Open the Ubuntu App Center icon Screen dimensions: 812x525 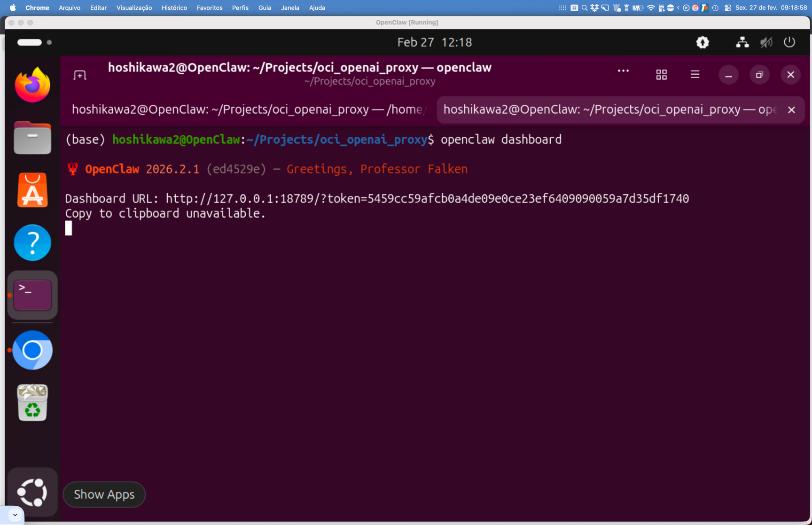pyautogui.click(x=32, y=190)
